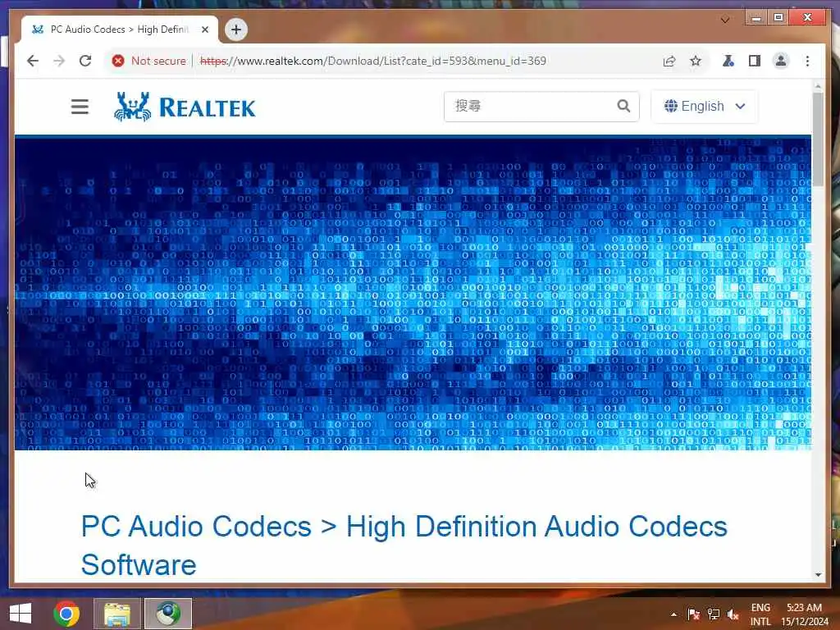The image size is (840, 630).
Task: Select the PC Audio Codecs tab
Action: pyautogui.click(x=120, y=30)
